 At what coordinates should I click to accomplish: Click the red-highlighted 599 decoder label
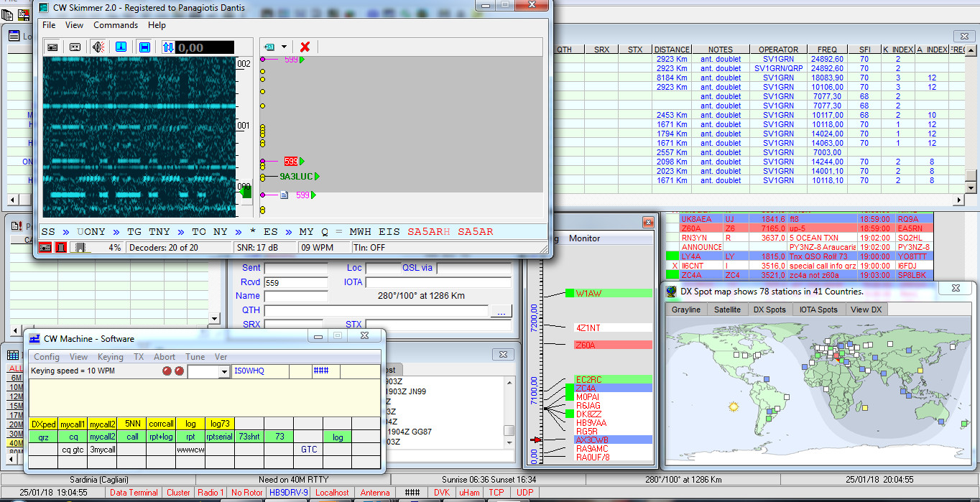coord(291,162)
